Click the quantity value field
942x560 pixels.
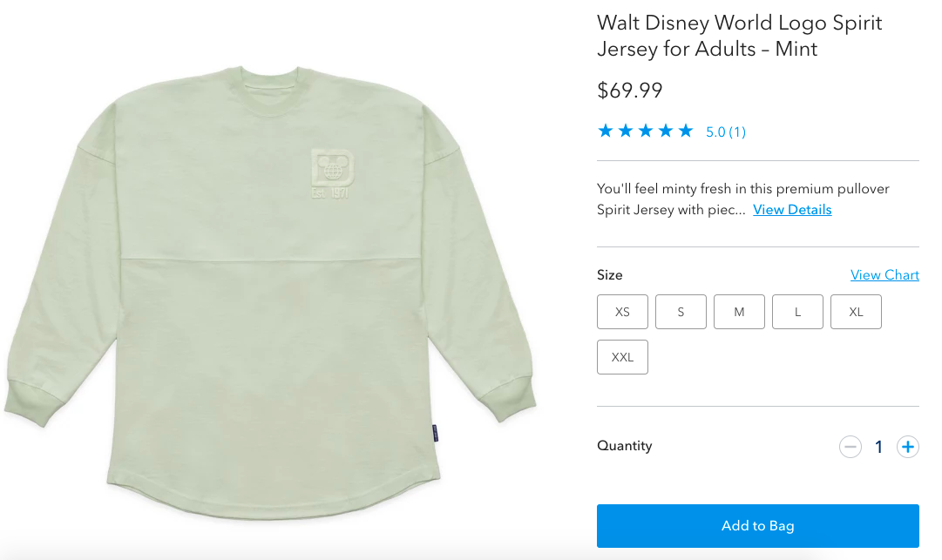[878, 447]
